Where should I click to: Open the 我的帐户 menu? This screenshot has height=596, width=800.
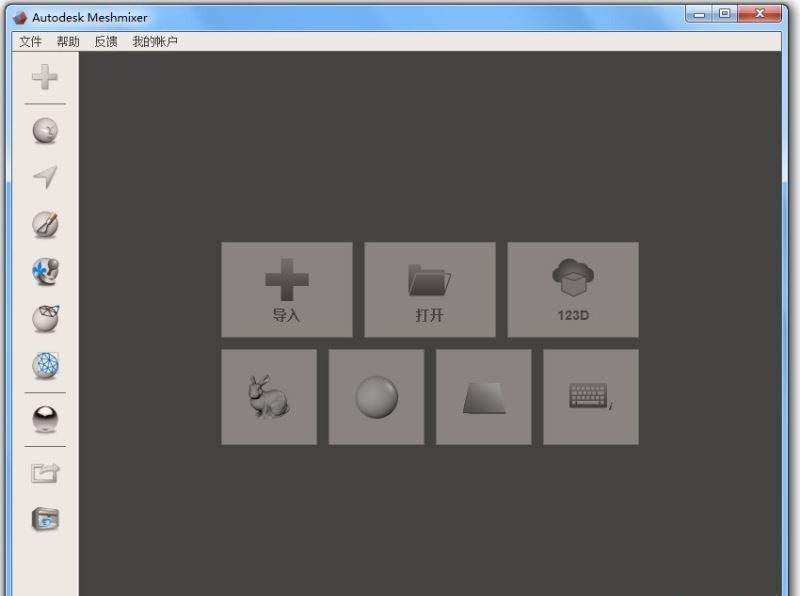155,41
